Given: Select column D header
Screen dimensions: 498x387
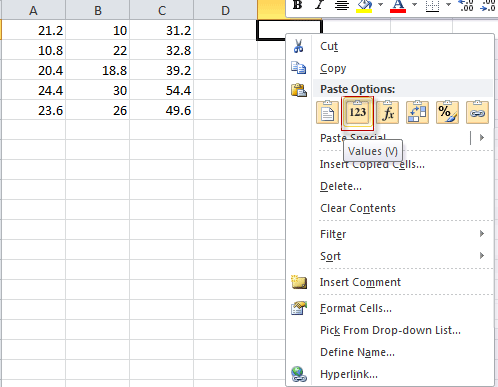Looking at the screenshot, I should coord(226,10).
